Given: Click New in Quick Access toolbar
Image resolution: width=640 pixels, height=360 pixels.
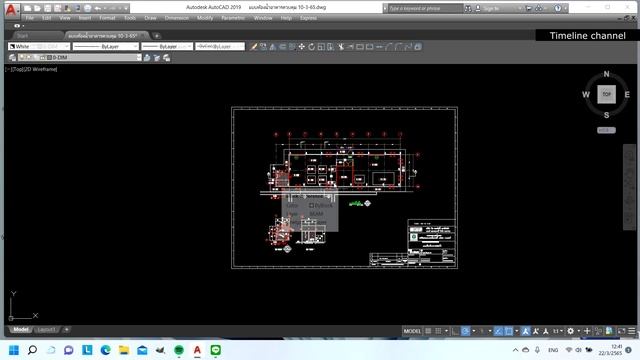Looking at the screenshot, I should click(x=28, y=8).
